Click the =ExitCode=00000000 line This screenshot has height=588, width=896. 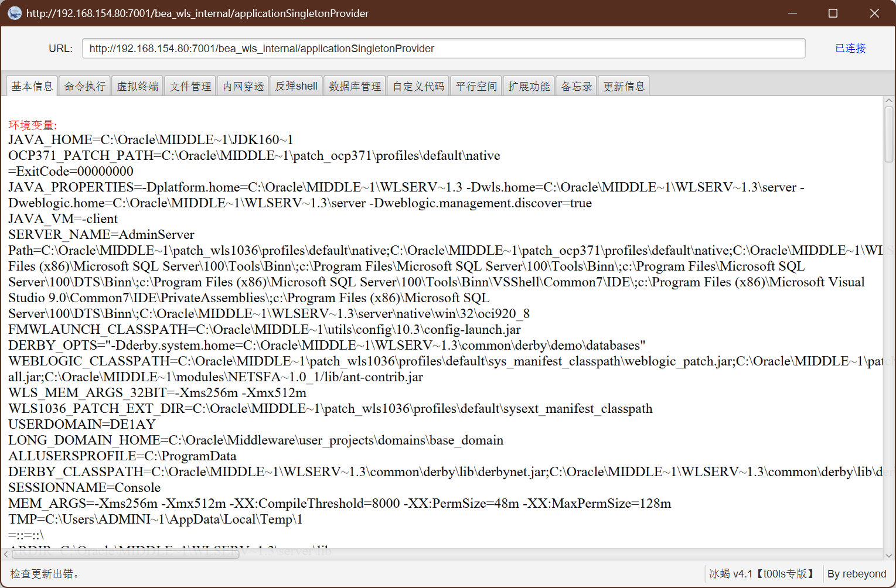click(x=71, y=171)
